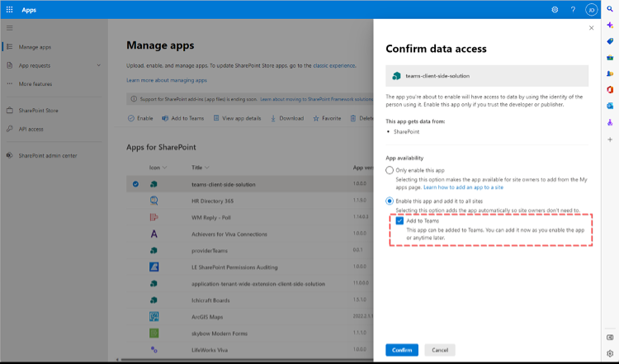This screenshot has height=364, width=619.
Task: Open the Copilot sparkle sidebar icon
Action: tap(610, 25)
